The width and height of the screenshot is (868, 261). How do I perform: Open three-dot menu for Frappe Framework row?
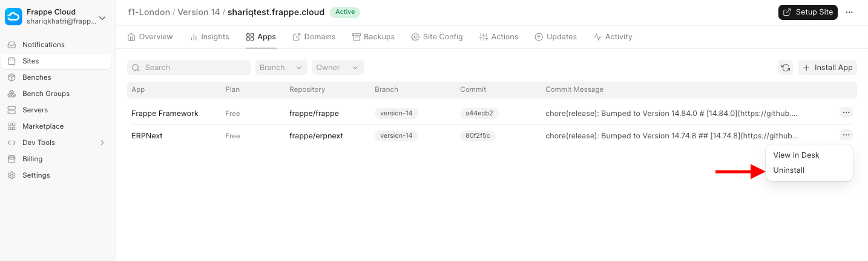[x=846, y=112]
